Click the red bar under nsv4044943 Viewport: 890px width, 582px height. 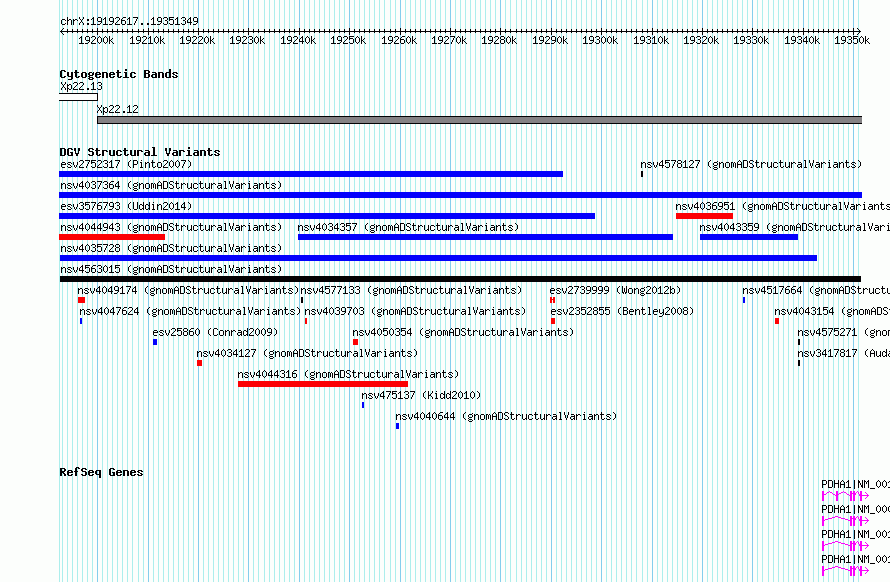pos(112,237)
